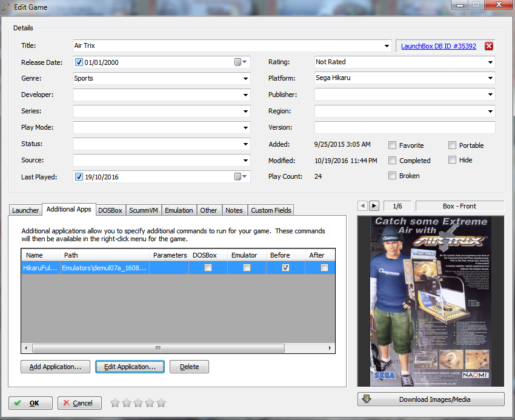
Task: Open the Genre dropdown
Action: click(245, 79)
